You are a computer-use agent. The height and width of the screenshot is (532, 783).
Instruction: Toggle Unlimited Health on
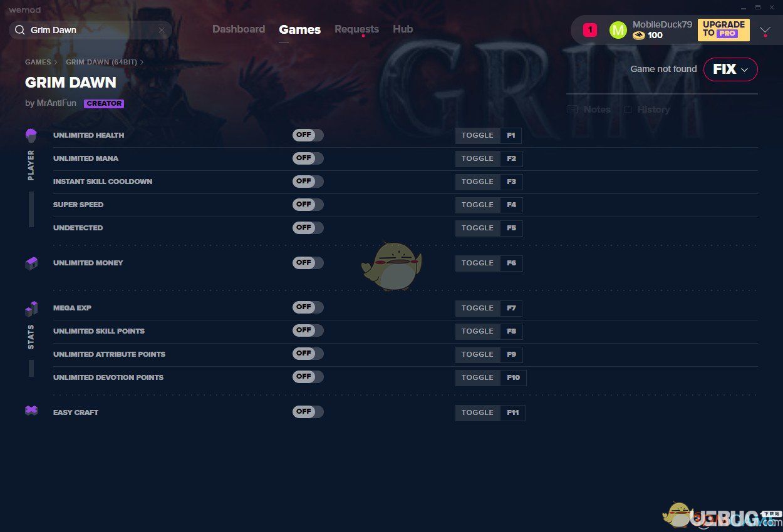pyautogui.click(x=308, y=135)
